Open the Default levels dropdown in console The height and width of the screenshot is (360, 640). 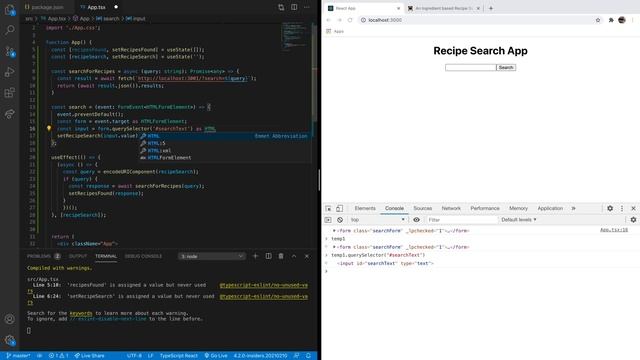pyautogui.click(x=518, y=220)
